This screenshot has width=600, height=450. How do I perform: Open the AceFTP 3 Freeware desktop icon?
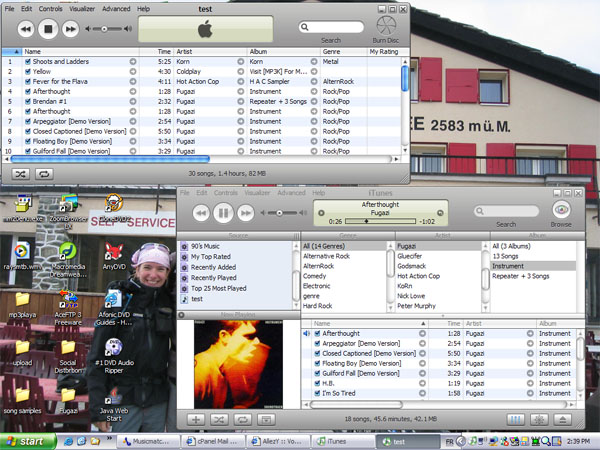[68, 308]
